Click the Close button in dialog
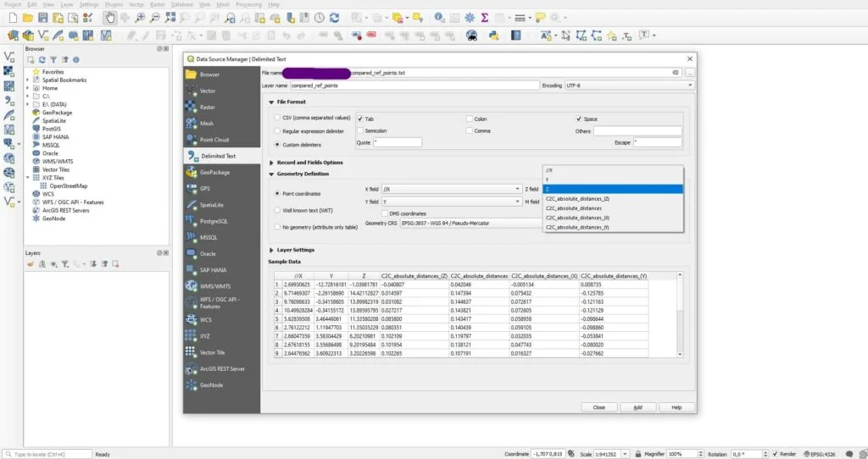 click(599, 407)
